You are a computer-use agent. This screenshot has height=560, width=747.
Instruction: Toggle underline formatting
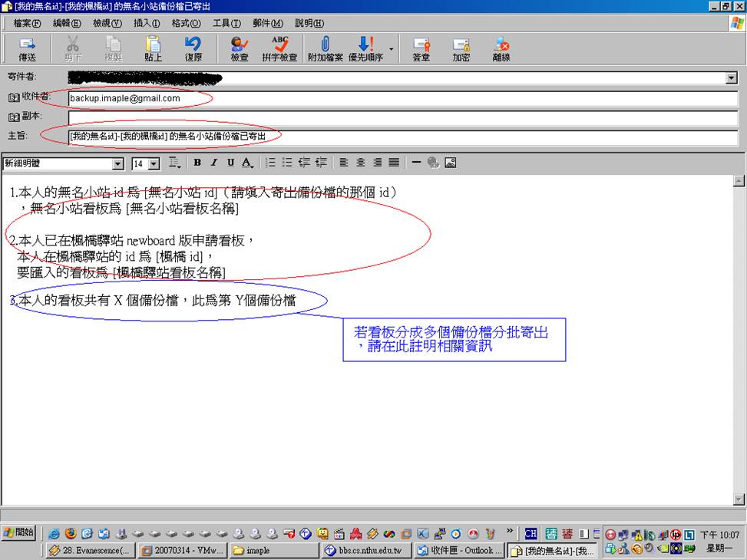click(x=230, y=163)
